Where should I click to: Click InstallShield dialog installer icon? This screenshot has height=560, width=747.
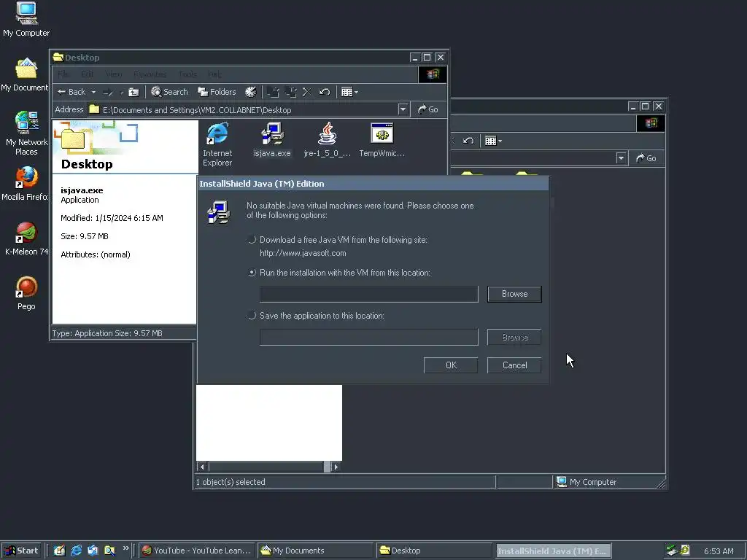pyautogui.click(x=219, y=212)
